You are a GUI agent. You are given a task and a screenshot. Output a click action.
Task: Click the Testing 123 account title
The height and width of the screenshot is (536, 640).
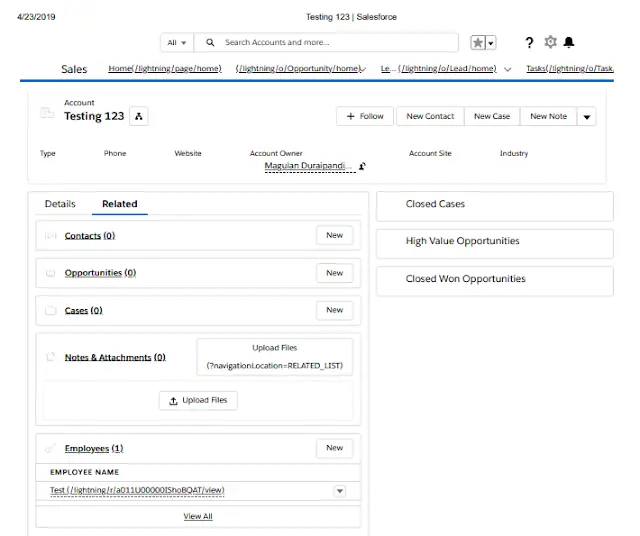click(94, 116)
